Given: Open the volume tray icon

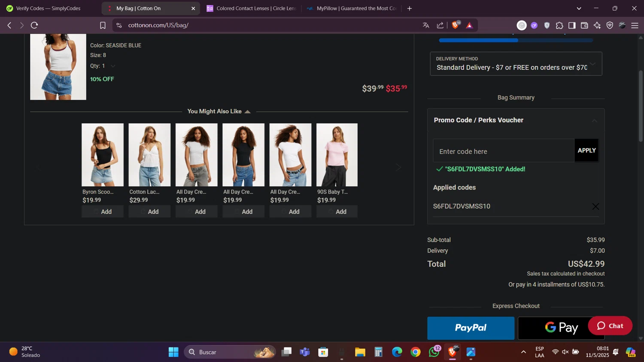Looking at the screenshot, I should tap(565, 352).
